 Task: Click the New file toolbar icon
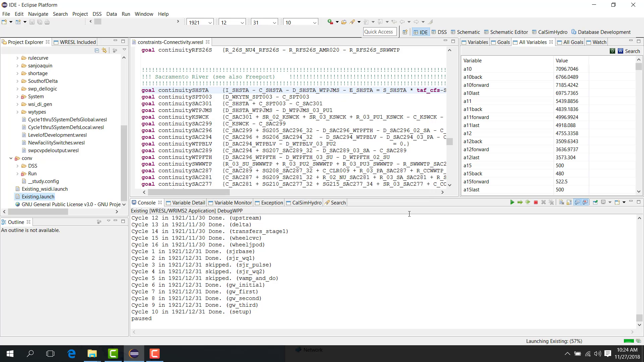[x=4, y=22]
